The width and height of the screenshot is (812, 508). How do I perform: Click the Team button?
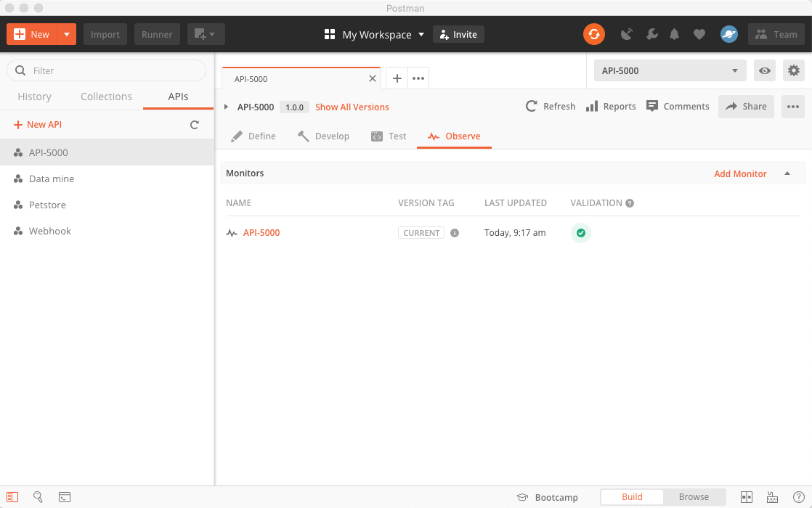tap(776, 34)
